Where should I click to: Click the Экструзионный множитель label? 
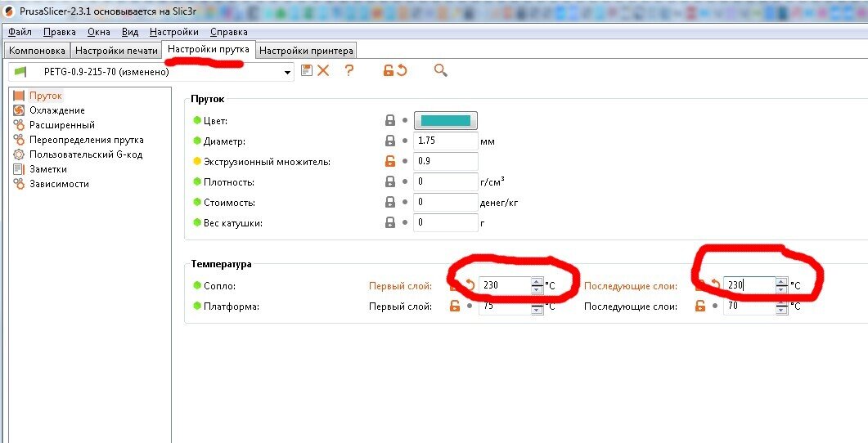pyautogui.click(x=267, y=162)
